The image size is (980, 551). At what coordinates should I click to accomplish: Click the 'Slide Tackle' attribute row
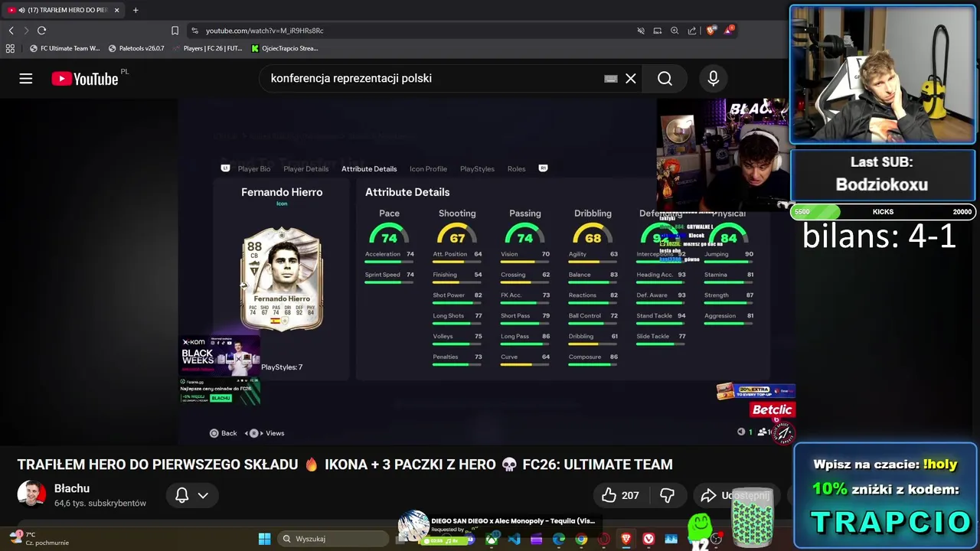pos(661,338)
